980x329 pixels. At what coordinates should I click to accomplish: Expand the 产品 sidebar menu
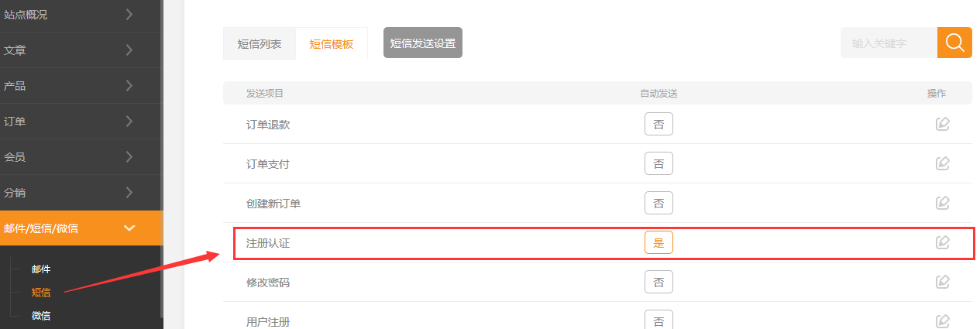coord(81,86)
